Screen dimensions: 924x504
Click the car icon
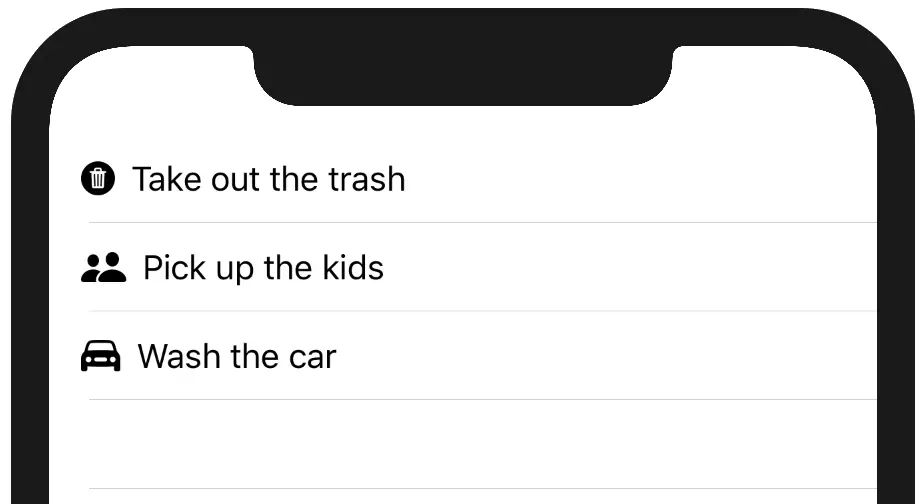(101, 355)
